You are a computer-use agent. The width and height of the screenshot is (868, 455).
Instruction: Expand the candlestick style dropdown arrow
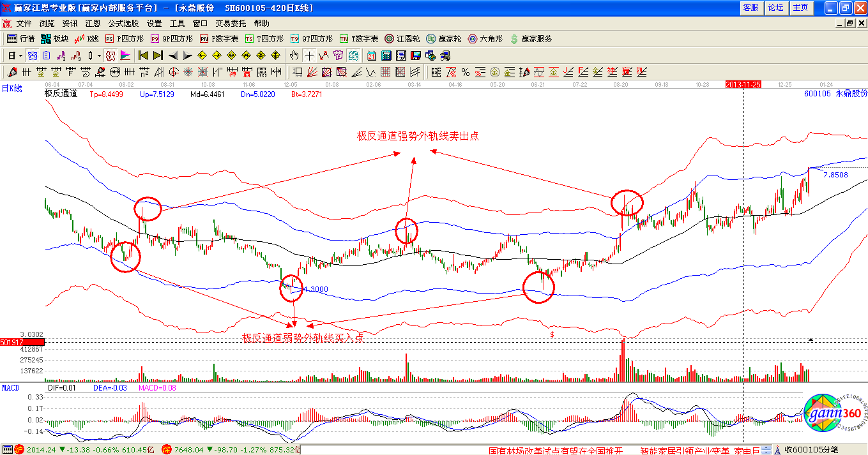(99, 56)
